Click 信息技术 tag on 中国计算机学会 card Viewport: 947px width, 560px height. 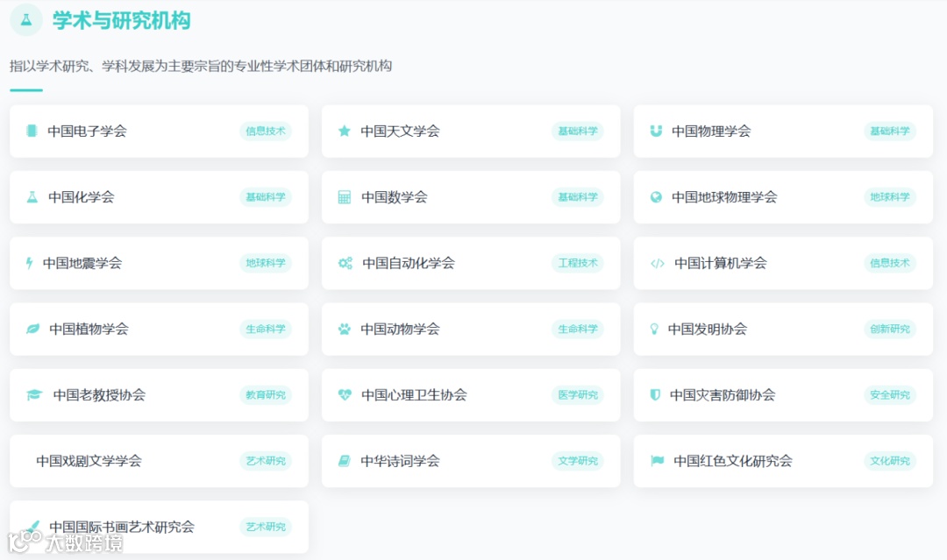890,263
